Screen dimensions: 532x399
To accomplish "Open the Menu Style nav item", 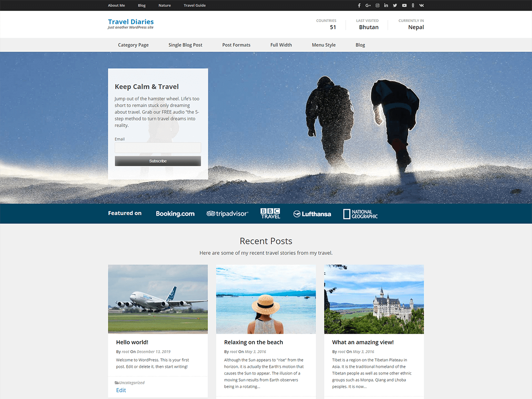I will click(x=324, y=45).
